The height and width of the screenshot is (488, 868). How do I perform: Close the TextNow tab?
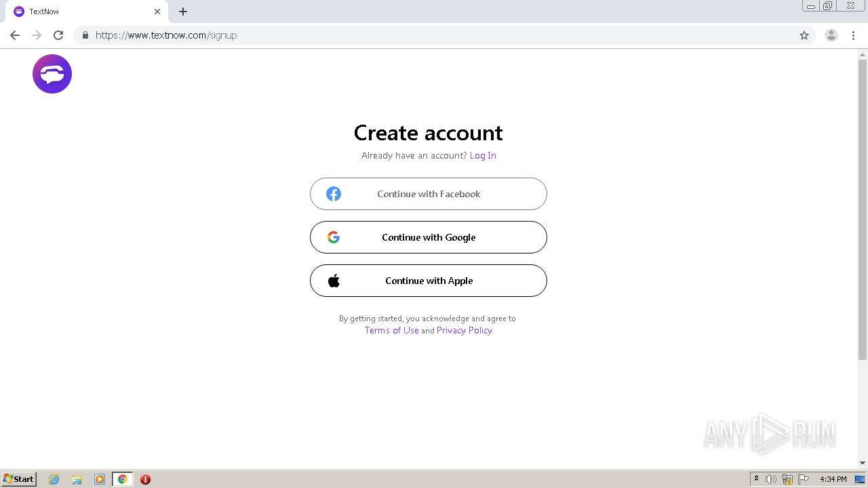tap(157, 12)
